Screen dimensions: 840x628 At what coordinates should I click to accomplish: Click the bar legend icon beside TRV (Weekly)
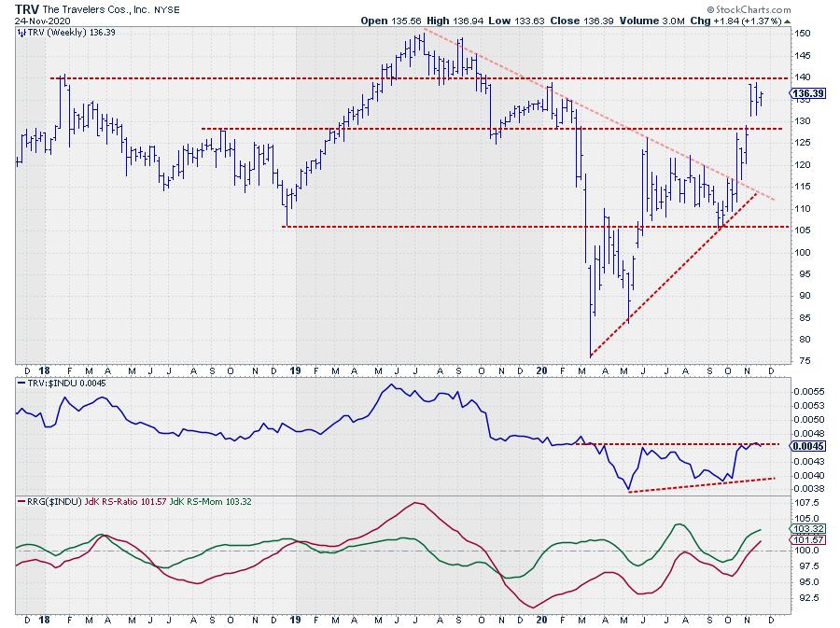click(21, 31)
